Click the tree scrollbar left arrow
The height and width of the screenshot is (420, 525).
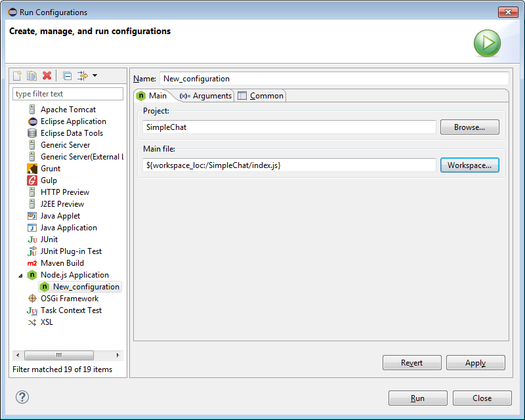(x=18, y=355)
